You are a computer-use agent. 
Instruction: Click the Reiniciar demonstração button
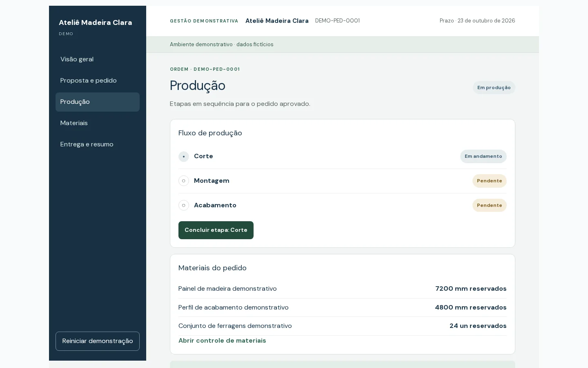coord(97,341)
